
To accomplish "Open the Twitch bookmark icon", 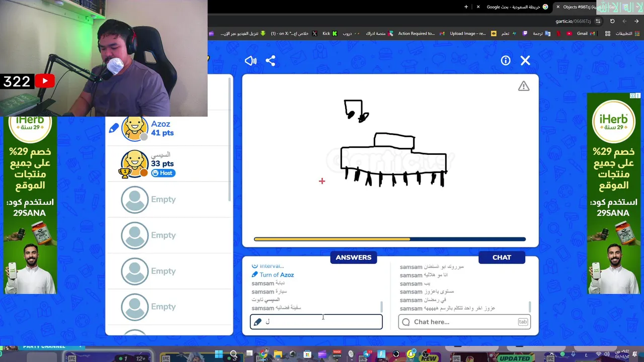I will click(x=525, y=34).
